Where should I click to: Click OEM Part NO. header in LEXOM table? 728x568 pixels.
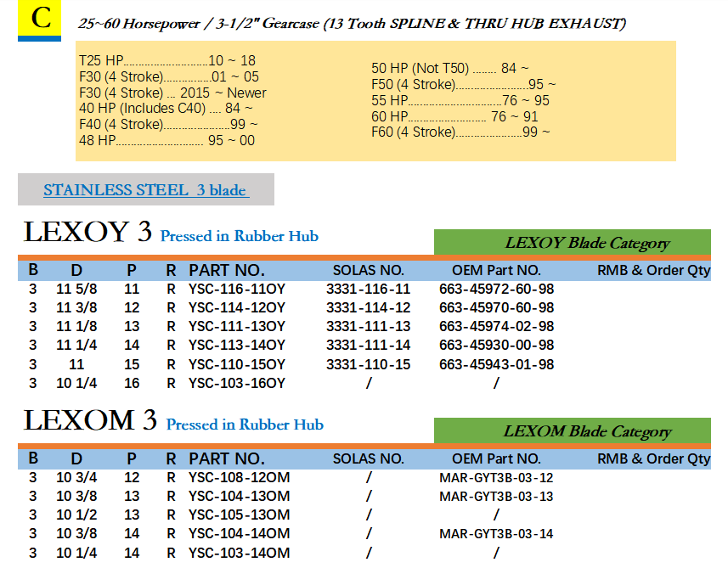point(496,458)
